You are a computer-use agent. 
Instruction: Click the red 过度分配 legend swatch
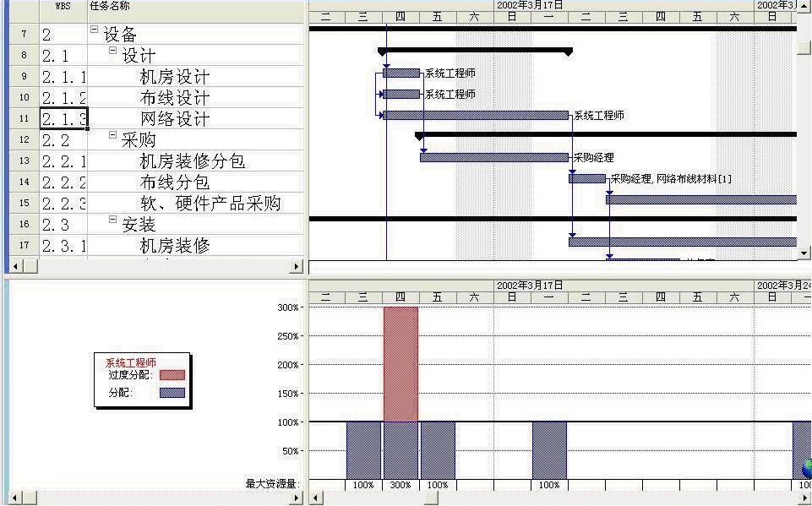(x=172, y=375)
